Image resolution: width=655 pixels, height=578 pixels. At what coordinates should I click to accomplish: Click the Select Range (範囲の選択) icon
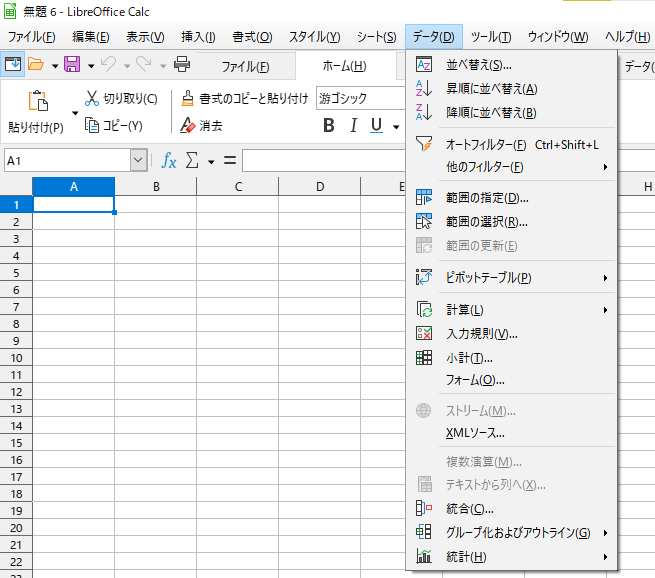424,221
